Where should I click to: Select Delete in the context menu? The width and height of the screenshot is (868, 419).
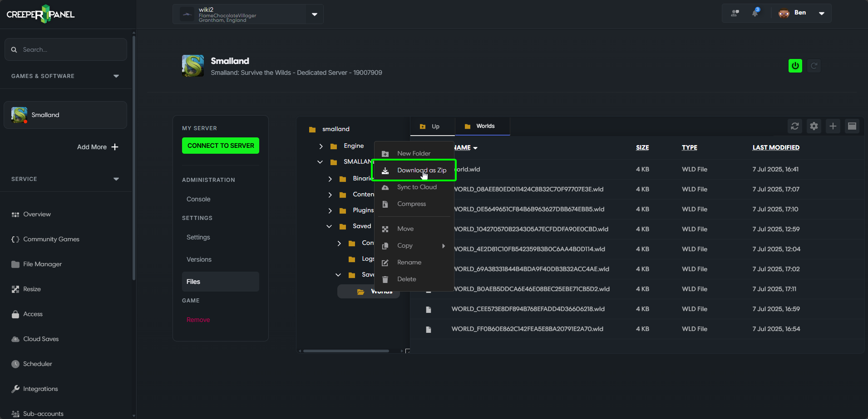[414, 279]
